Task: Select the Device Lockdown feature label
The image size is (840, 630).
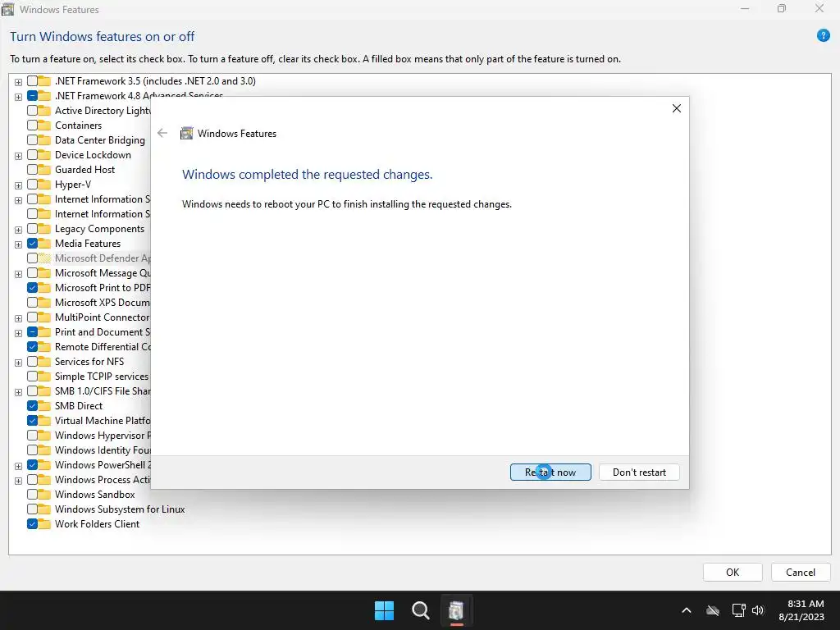Action: 93,155
